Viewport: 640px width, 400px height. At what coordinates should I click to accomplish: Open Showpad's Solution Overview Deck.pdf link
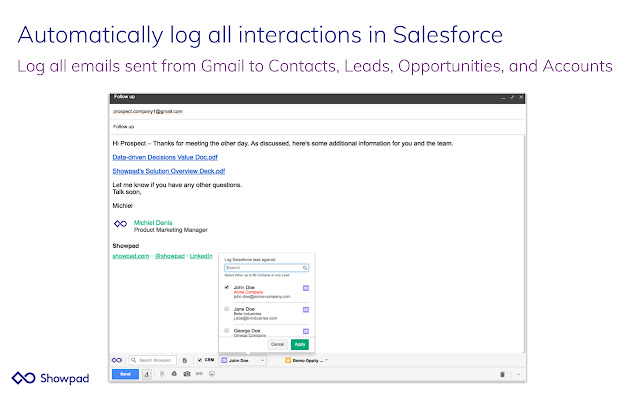pos(168,171)
